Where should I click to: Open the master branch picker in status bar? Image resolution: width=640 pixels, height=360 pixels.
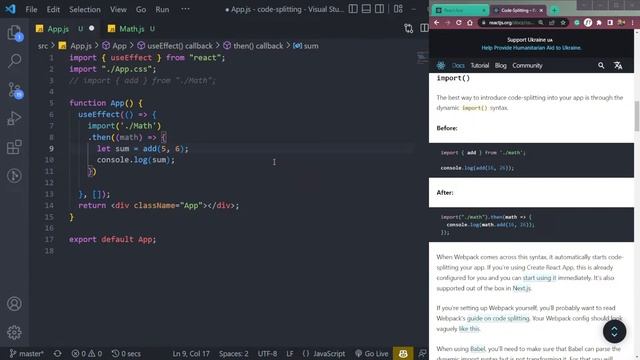coord(27,353)
